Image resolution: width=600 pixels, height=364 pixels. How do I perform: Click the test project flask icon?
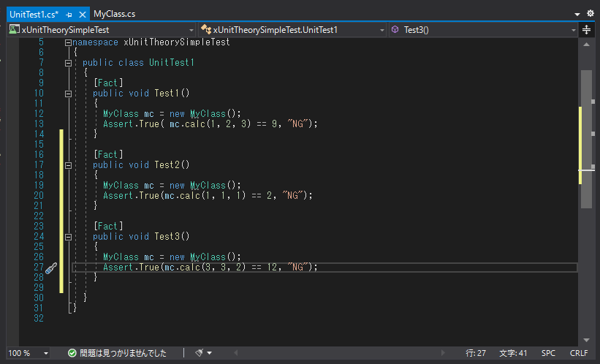coord(14,29)
